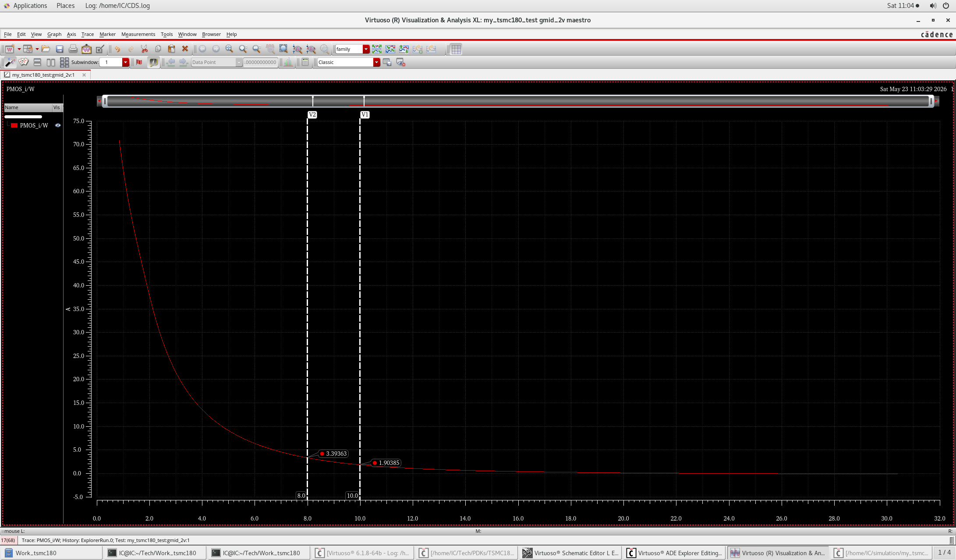Open the Trace menu
The image size is (956, 560).
88,34
